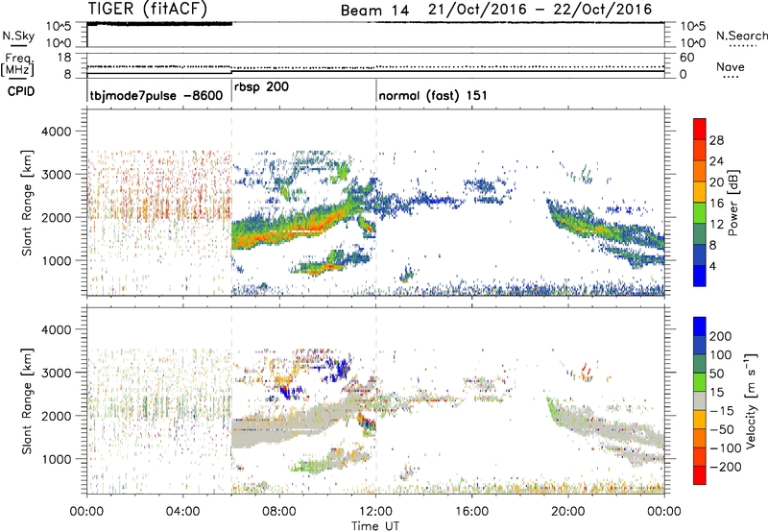The image size is (768, 532).
Task: Click the 'rbsp 200' CPID label
Action: tap(261, 87)
